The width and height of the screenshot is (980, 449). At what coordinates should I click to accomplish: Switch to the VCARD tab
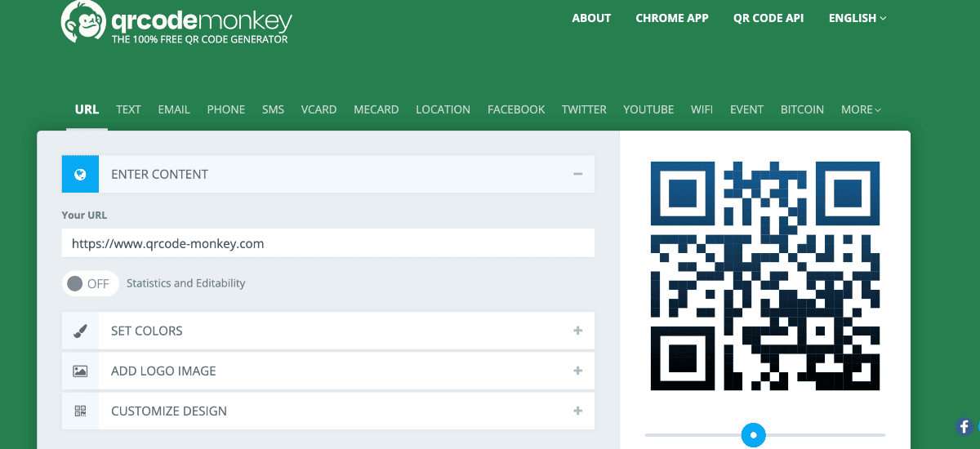pos(318,109)
